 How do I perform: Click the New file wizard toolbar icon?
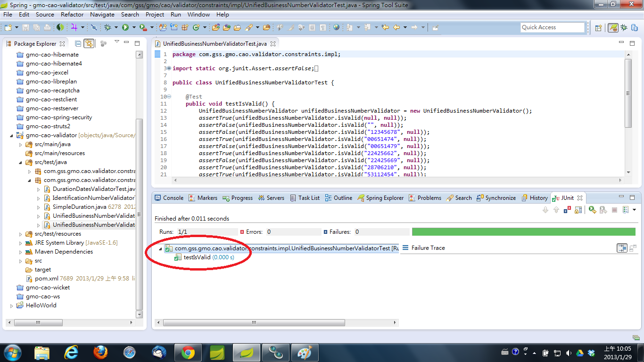(x=8, y=27)
